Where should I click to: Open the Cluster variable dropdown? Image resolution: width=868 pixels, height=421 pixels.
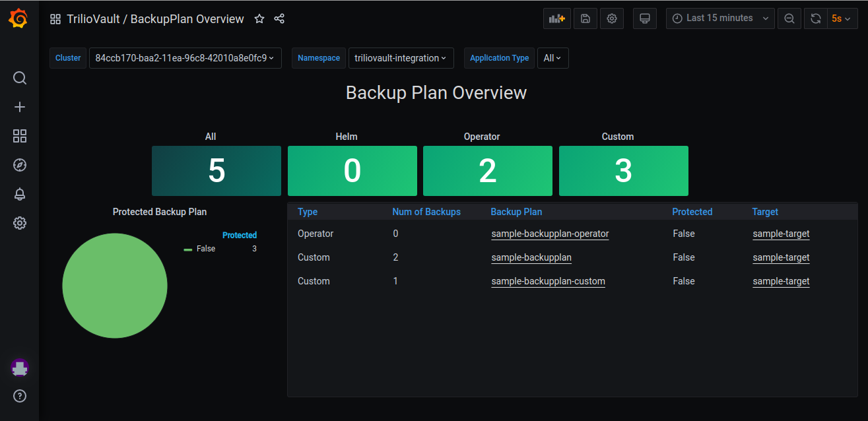pyautogui.click(x=185, y=58)
